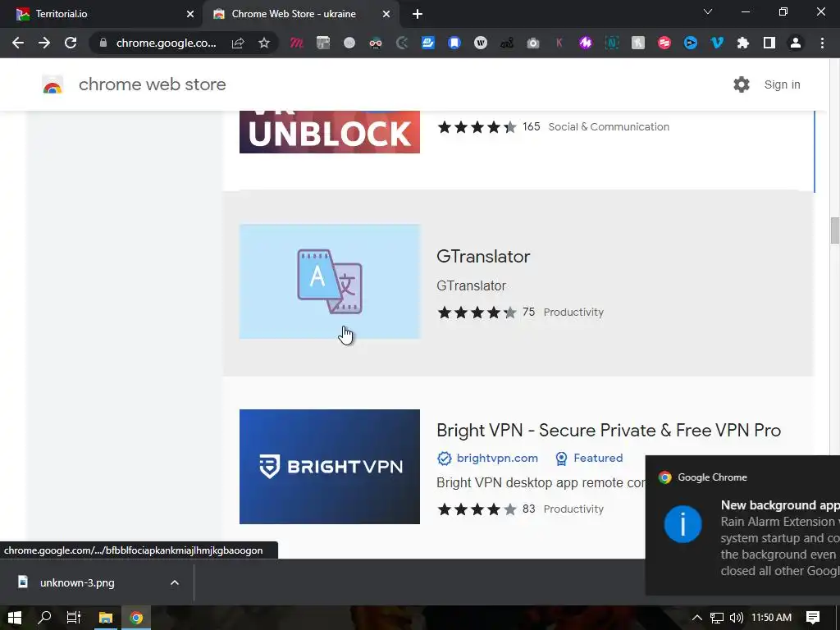Screen dimensions: 840x630
Task: Sign in to the Chrome Web Store
Action: [x=782, y=84]
